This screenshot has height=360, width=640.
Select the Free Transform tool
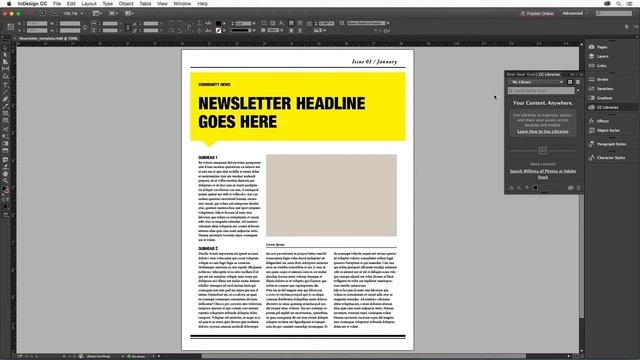coord(5,136)
